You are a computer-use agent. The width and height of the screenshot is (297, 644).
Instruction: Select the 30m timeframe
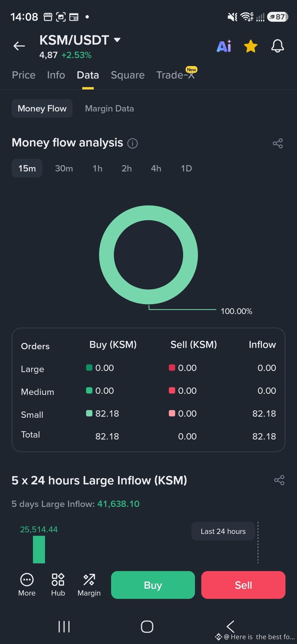pyautogui.click(x=64, y=168)
